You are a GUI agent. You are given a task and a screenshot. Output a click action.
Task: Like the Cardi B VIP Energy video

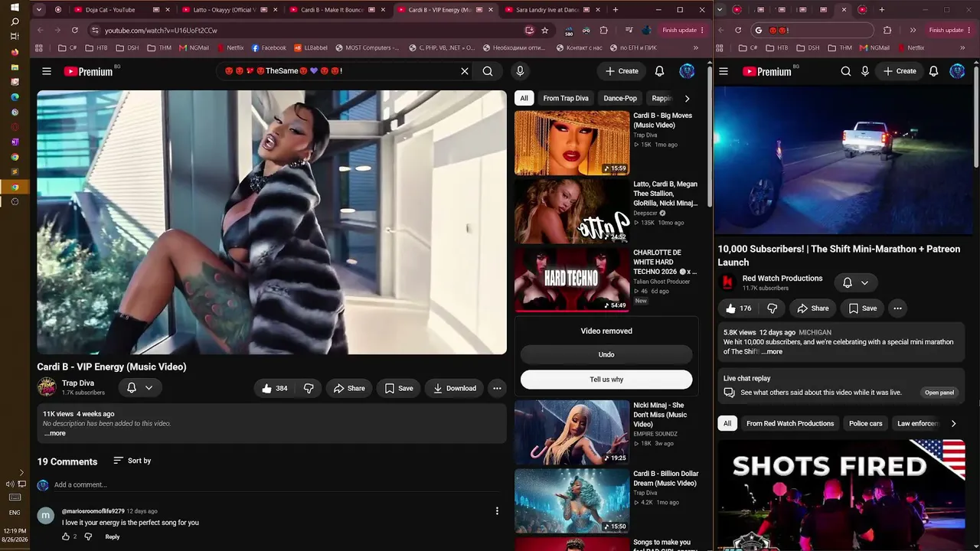(x=275, y=388)
